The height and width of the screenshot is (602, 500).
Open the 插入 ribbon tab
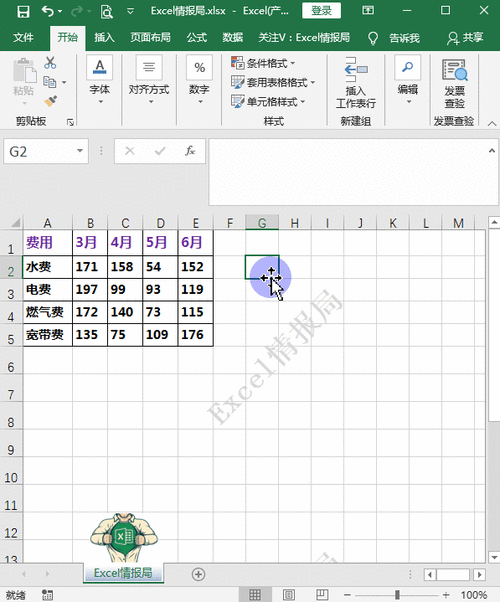104,38
